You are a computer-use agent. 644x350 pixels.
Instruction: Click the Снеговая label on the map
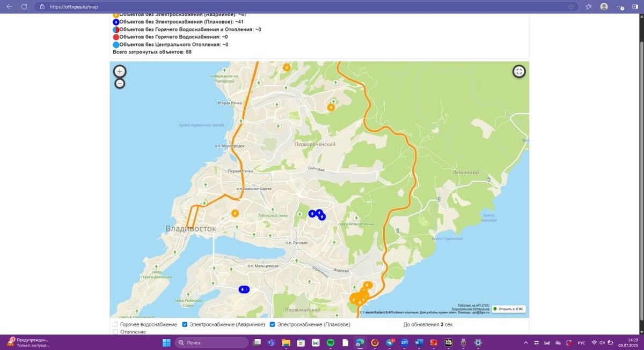point(316,169)
